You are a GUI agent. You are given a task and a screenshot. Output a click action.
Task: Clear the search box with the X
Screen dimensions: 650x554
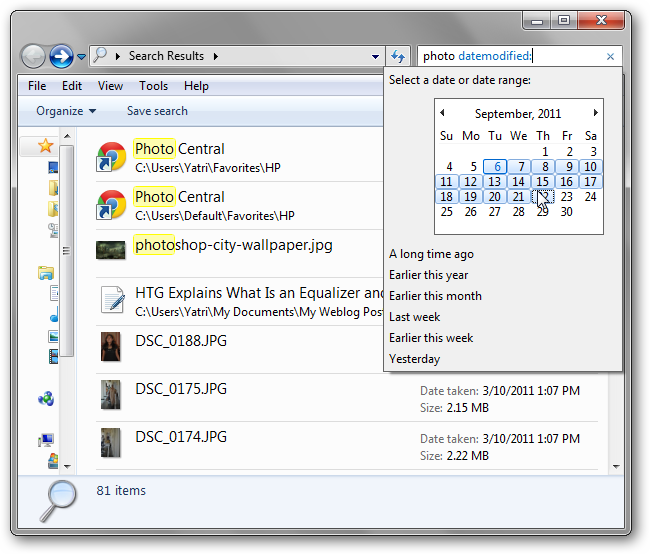click(610, 57)
